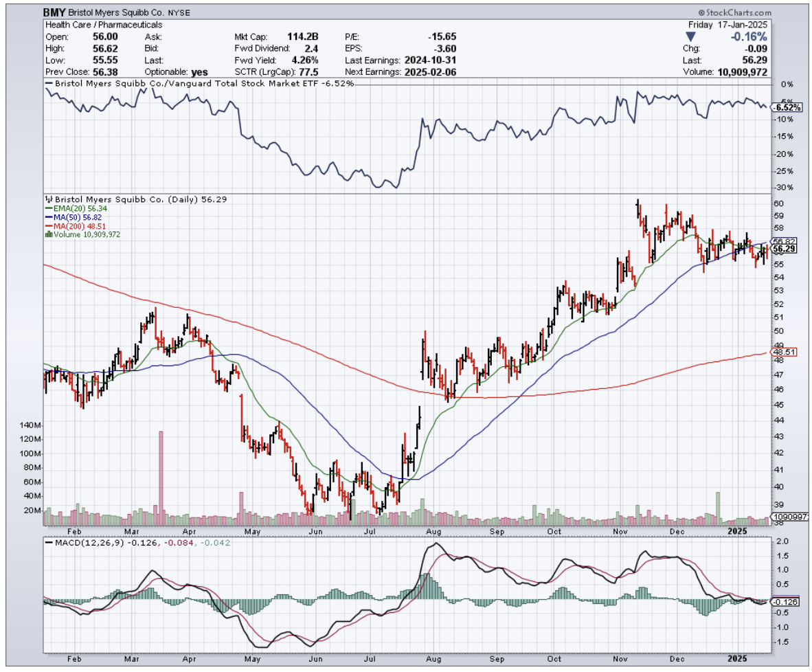Select the EMA(20) 56.34 legend entry

(75, 209)
